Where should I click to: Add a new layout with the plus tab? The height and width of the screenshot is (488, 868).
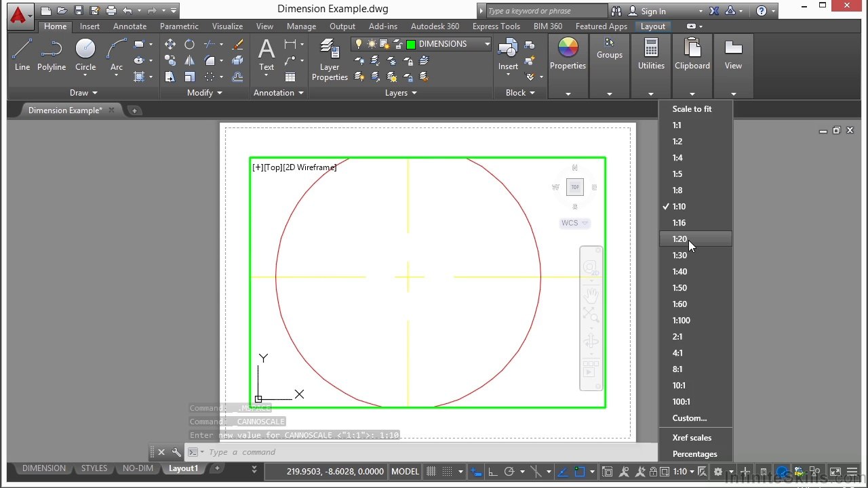[x=217, y=468]
